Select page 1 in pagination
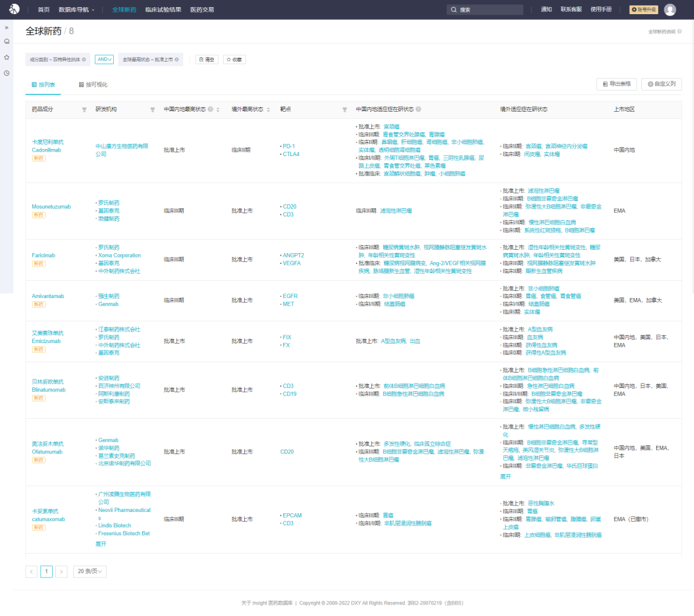 point(46,571)
